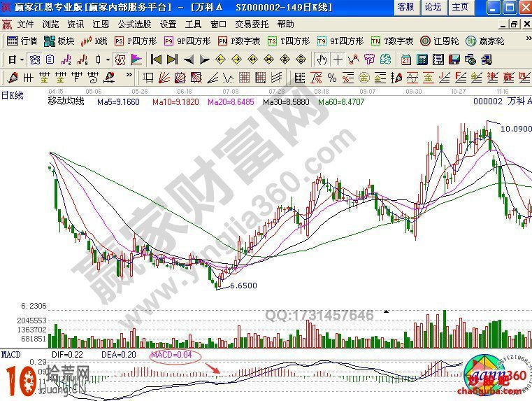The image size is (532, 401).
Task: Click the yellow diamond left-arrow icon
Action: (x=220, y=59)
